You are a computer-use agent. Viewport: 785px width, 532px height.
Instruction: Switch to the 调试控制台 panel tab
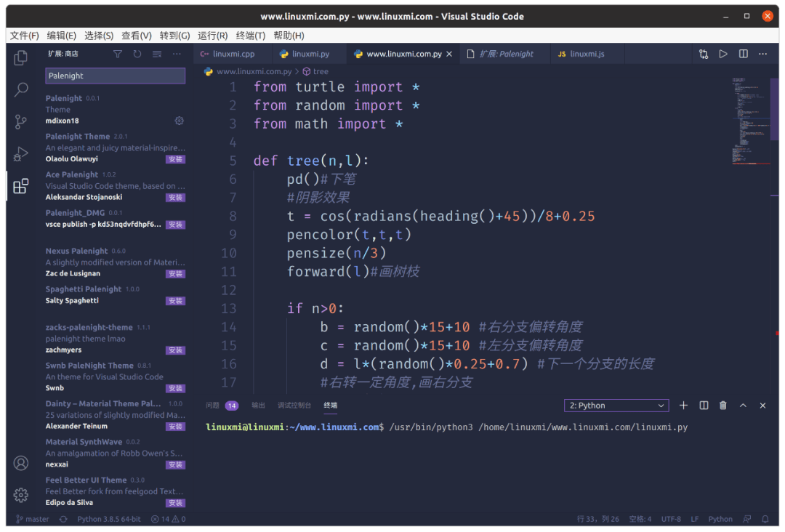294,406
